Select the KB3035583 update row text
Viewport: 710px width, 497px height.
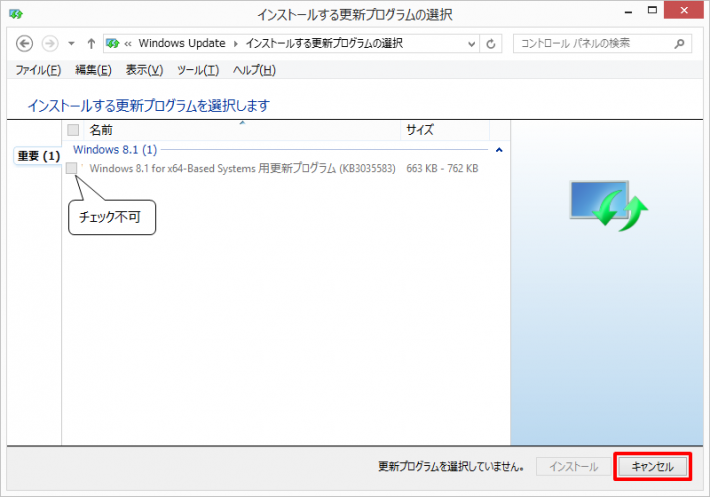[x=242, y=168]
